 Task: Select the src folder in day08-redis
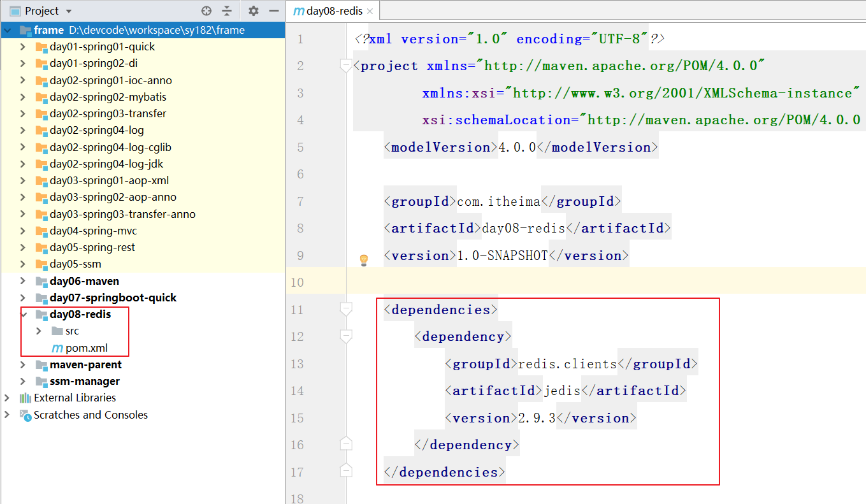72,331
